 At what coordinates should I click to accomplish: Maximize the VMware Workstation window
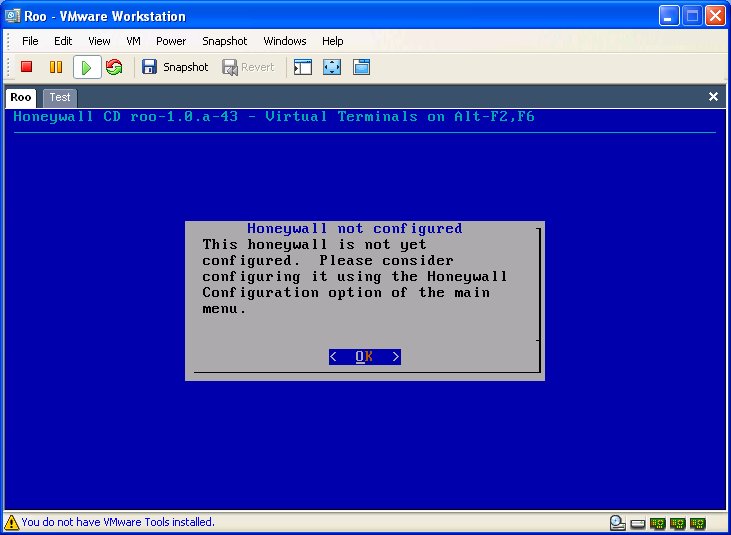[692, 16]
